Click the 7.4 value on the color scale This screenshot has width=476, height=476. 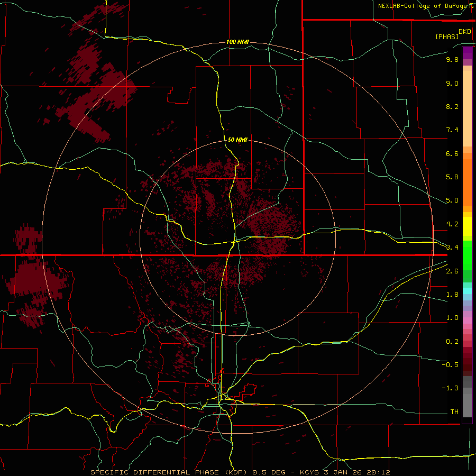click(x=452, y=130)
